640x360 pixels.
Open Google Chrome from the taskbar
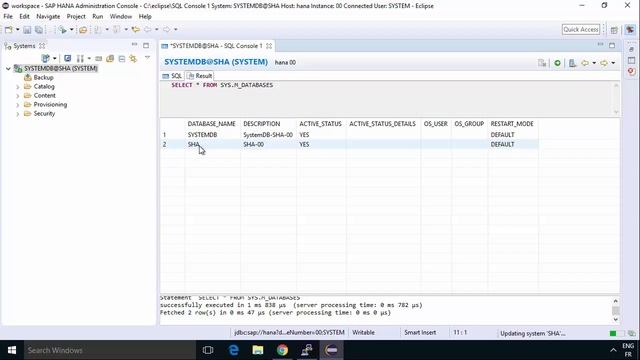point(282,350)
